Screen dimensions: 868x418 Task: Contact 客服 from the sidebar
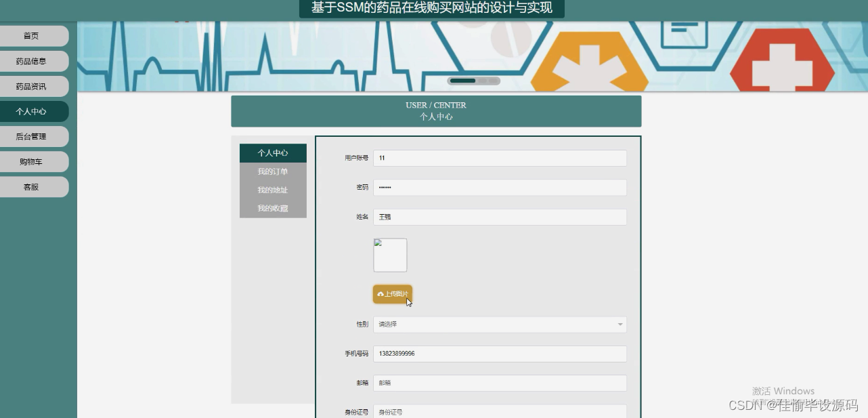coord(32,187)
